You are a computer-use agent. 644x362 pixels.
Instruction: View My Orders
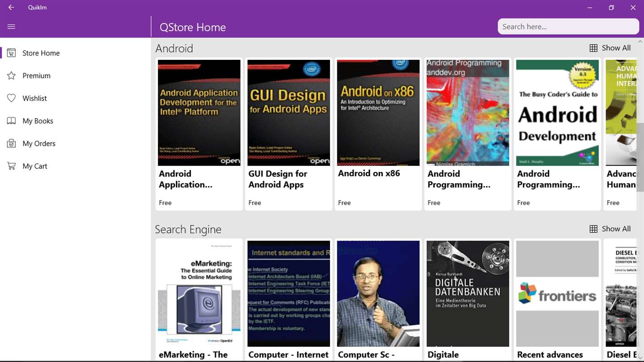pyautogui.click(x=75, y=143)
